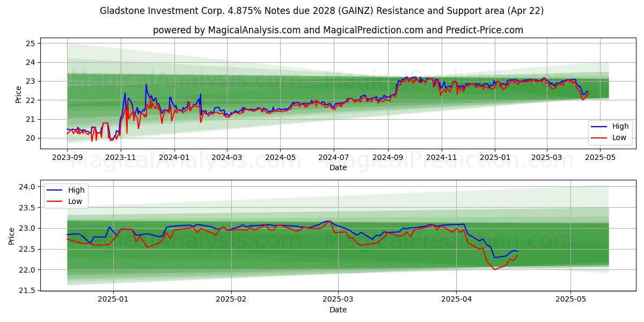Click the 'Date' axis label under top chart
Viewport: 644px width, 322px height.
click(x=338, y=167)
